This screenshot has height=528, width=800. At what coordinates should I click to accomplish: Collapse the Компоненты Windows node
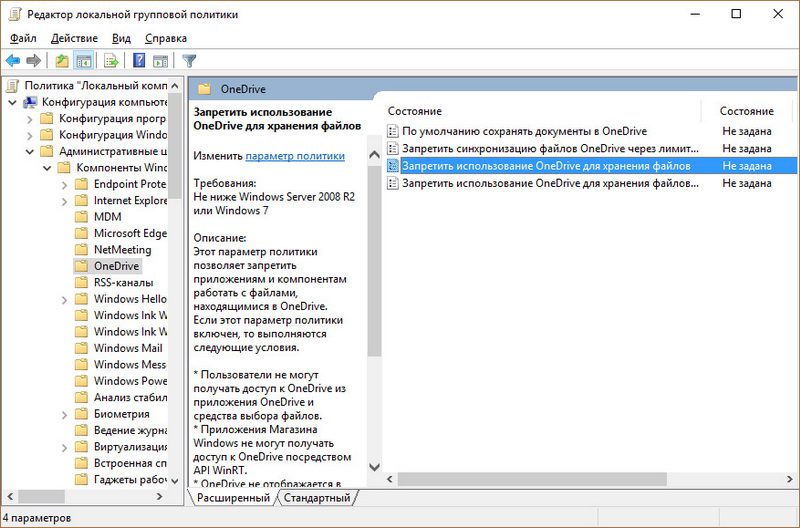point(47,168)
